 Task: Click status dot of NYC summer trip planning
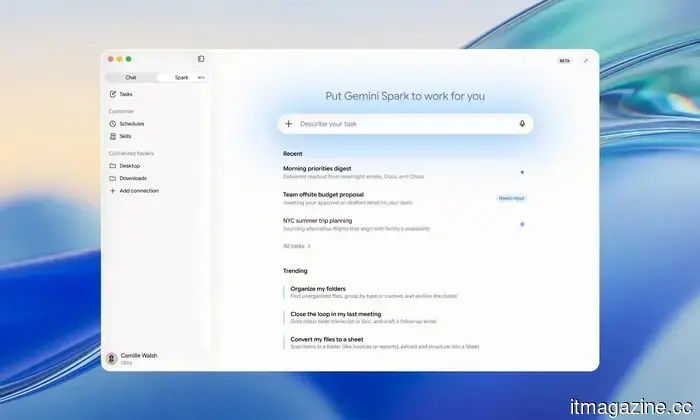click(522, 225)
